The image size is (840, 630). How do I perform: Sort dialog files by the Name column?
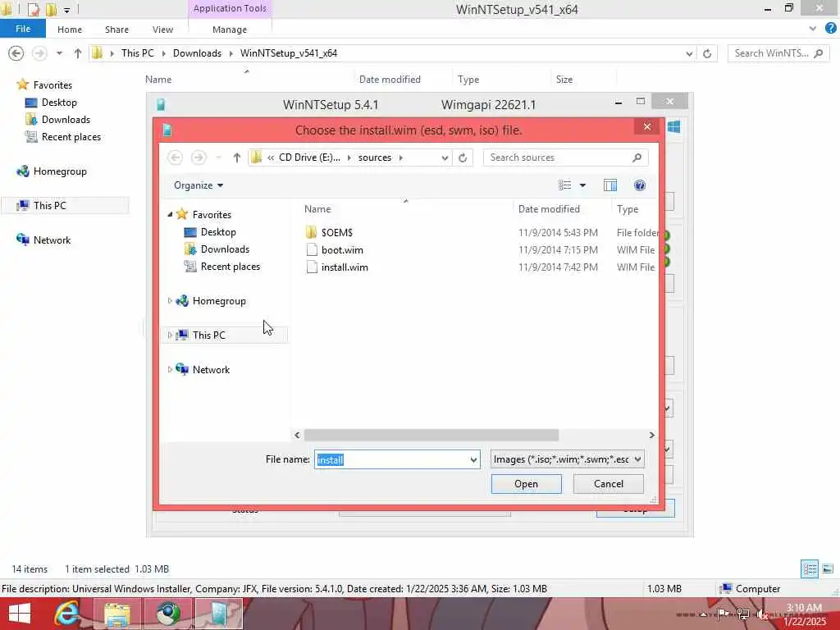317,209
